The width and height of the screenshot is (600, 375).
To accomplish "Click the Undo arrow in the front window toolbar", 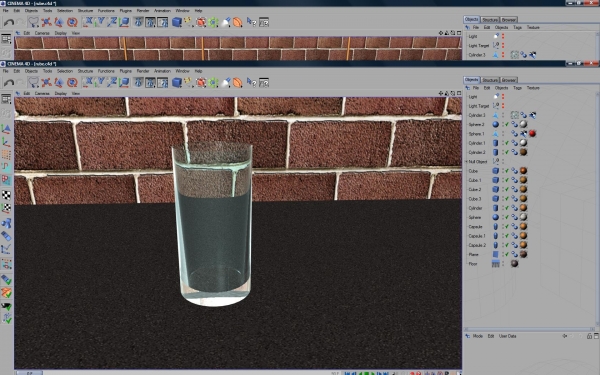I will [9, 83].
